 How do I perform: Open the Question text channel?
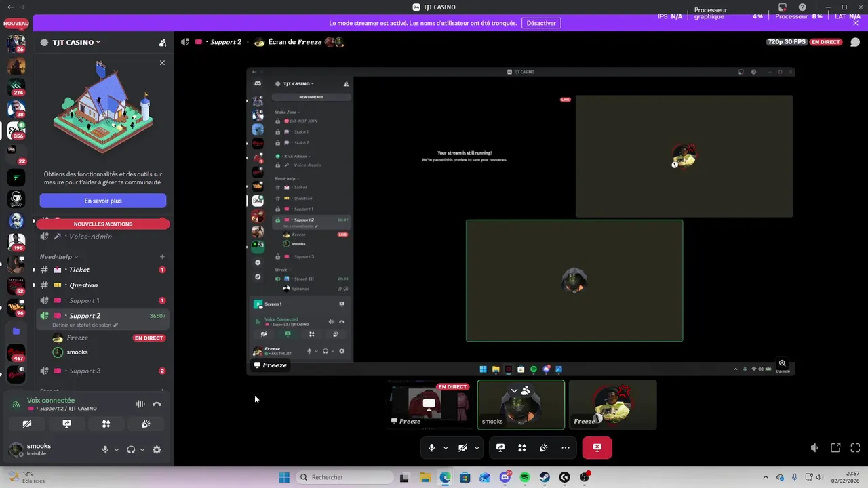point(102,285)
